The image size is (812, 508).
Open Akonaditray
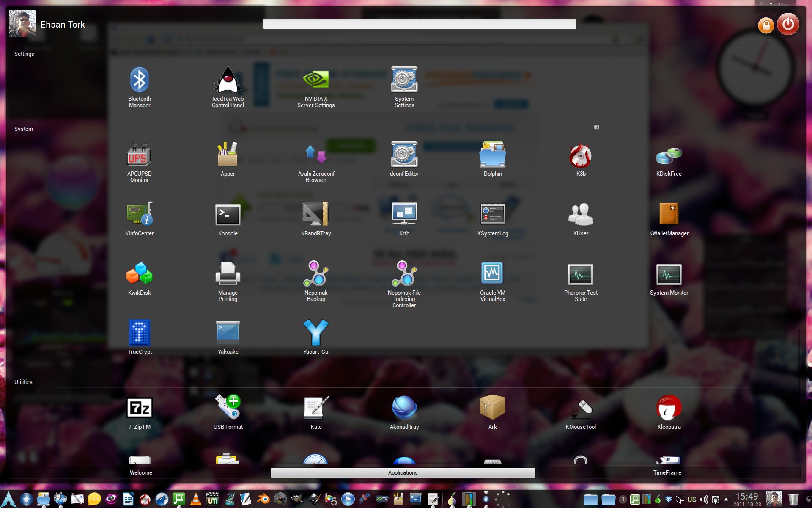click(404, 412)
